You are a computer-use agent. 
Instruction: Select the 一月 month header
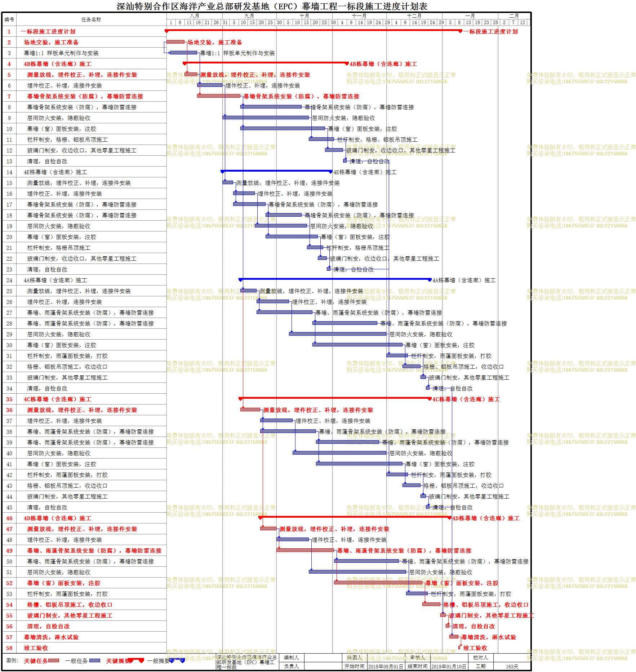point(470,16)
